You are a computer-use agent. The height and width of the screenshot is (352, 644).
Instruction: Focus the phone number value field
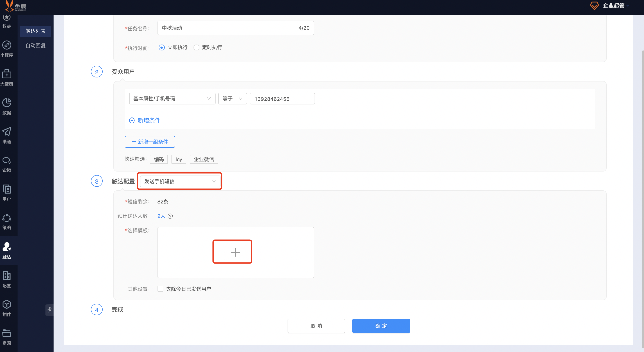pos(282,99)
